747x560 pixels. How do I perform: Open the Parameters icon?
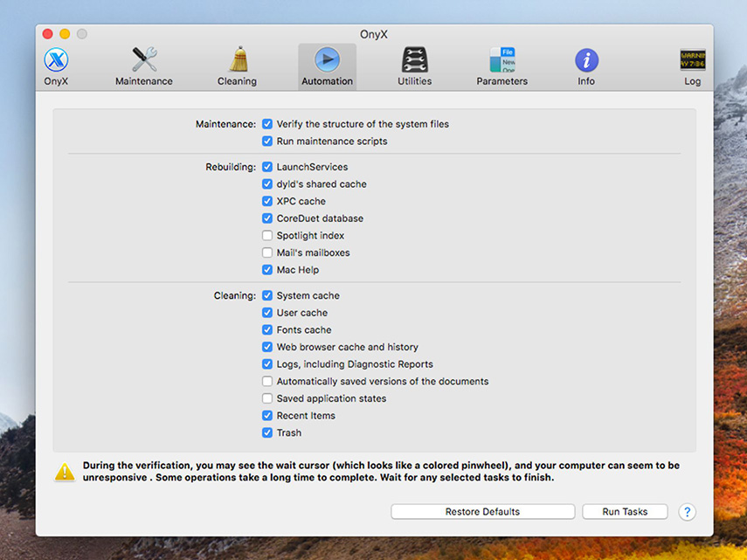501,60
